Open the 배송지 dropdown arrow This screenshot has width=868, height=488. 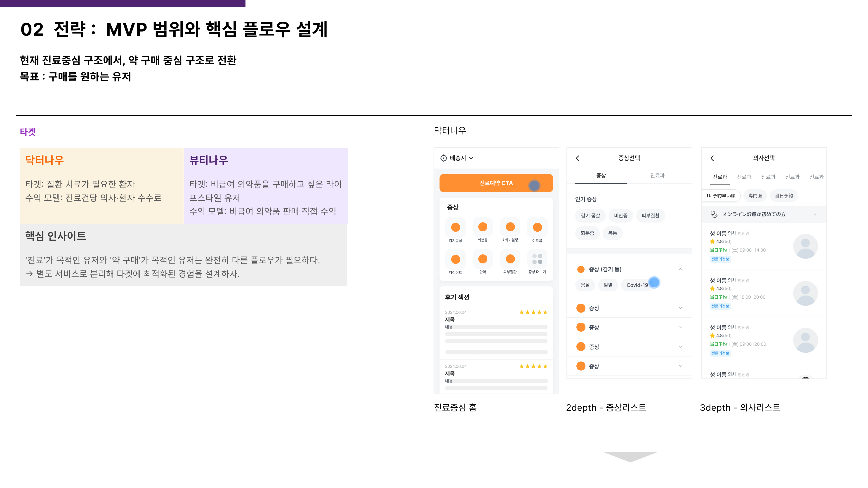pyautogui.click(x=471, y=158)
